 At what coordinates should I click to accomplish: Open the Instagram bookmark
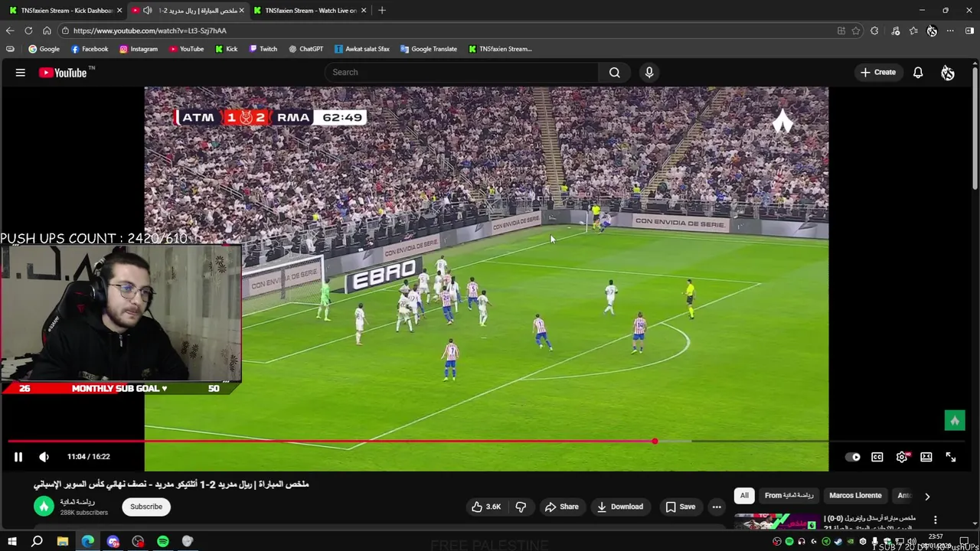[138, 49]
